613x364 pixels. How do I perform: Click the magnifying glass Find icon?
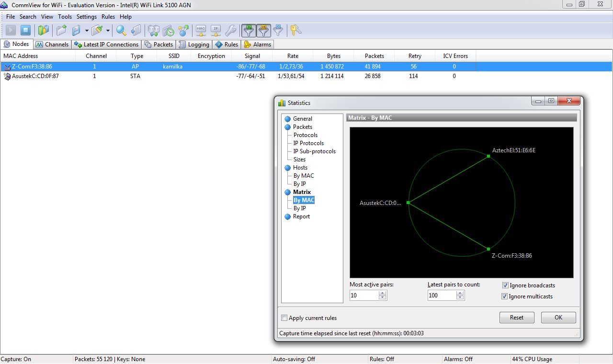pos(121,31)
